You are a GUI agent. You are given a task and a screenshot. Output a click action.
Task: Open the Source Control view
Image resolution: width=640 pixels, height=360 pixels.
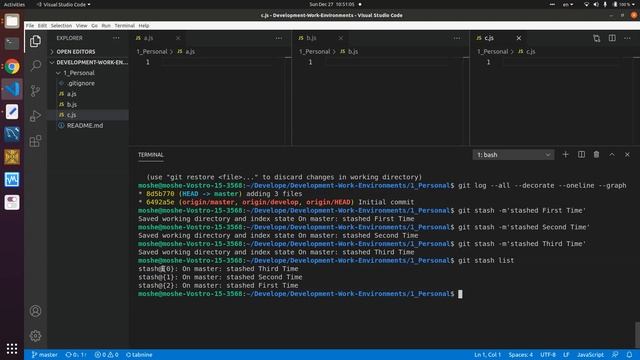(36, 91)
